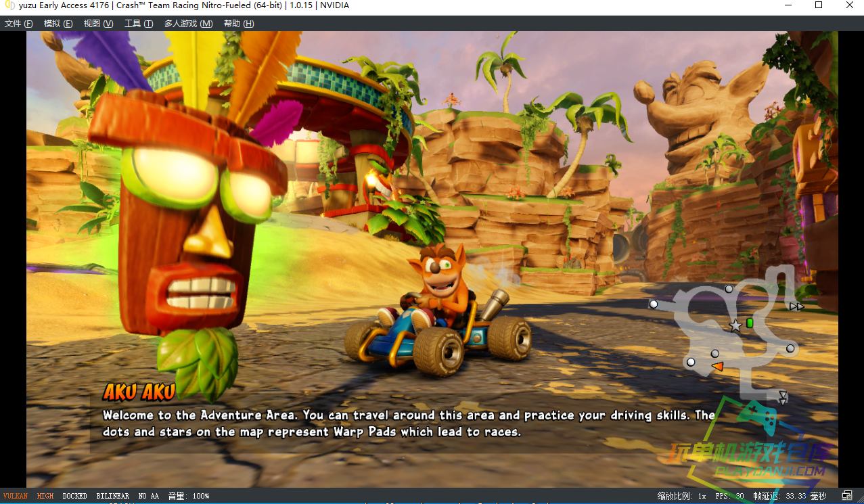The height and width of the screenshot is (504, 864).
Task: Toggle the DOCKED mode button
Action: coord(75,496)
